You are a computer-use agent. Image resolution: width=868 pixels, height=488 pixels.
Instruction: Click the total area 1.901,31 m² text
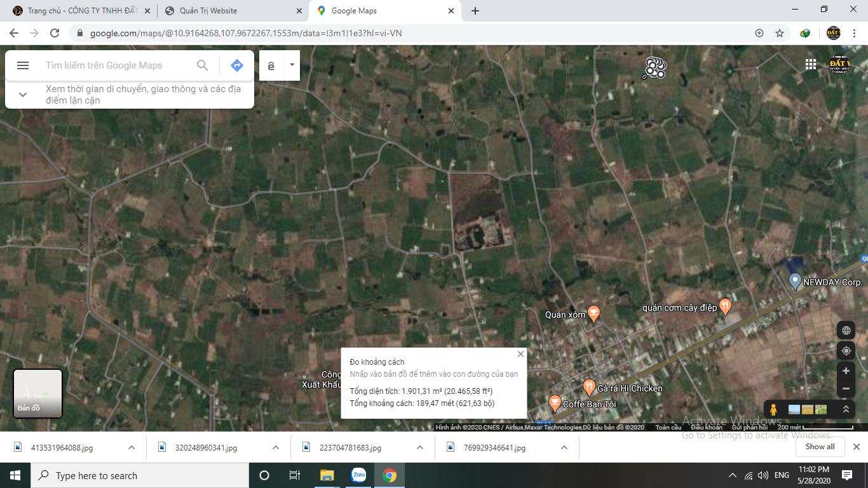pyautogui.click(x=421, y=391)
